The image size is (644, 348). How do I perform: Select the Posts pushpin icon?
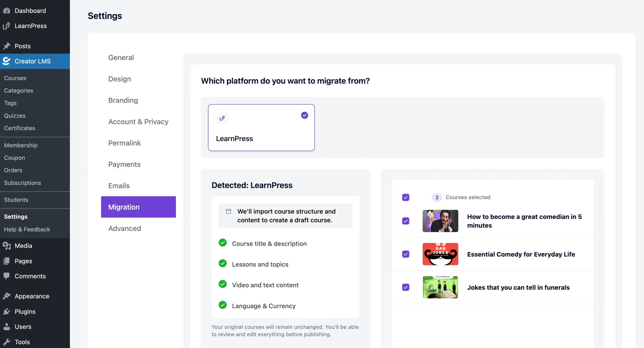pyautogui.click(x=7, y=46)
